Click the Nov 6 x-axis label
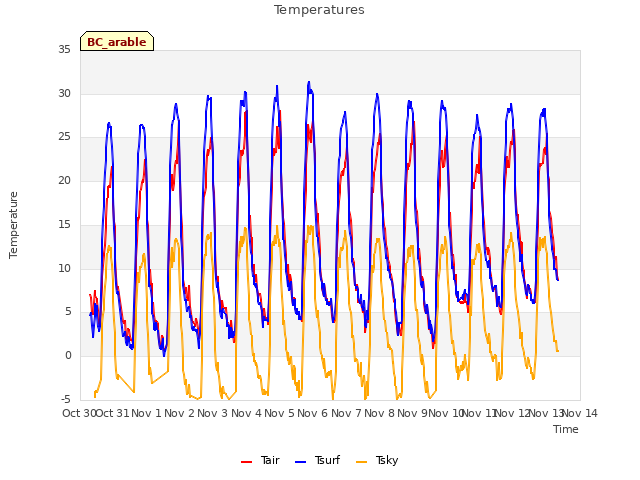Image resolution: width=640 pixels, height=480 pixels. pos(313,413)
